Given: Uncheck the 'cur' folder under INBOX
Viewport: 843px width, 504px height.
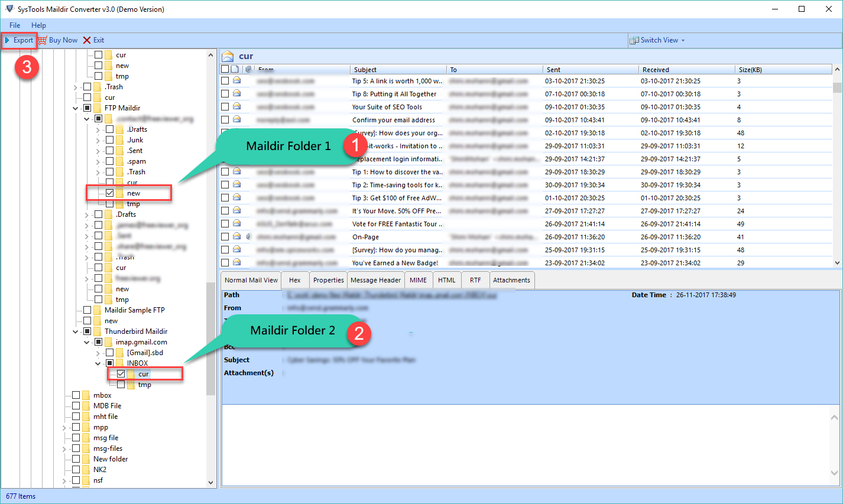Looking at the screenshot, I should pyautogui.click(x=121, y=374).
